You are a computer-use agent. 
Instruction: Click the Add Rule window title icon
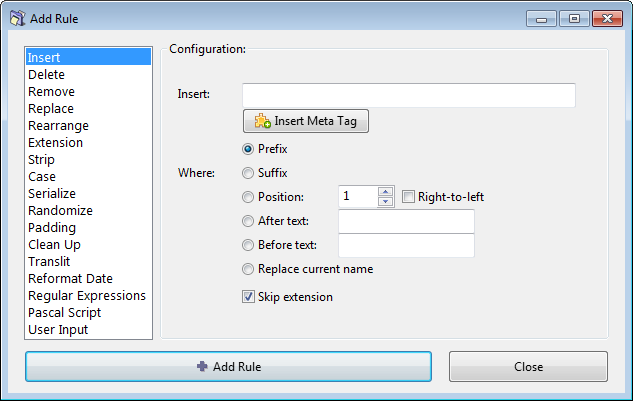click(17, 18)
